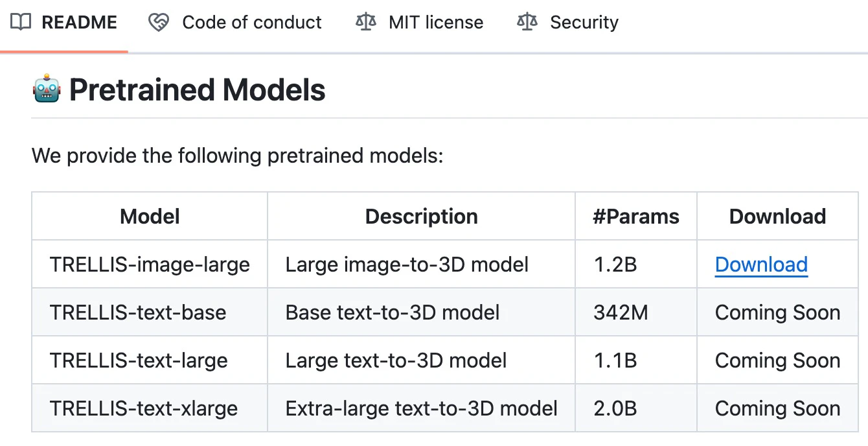Image resolution: width=868 pixels, height=446 pixels.
Task: Open the MIT license tab
Action: click(420, 23)
